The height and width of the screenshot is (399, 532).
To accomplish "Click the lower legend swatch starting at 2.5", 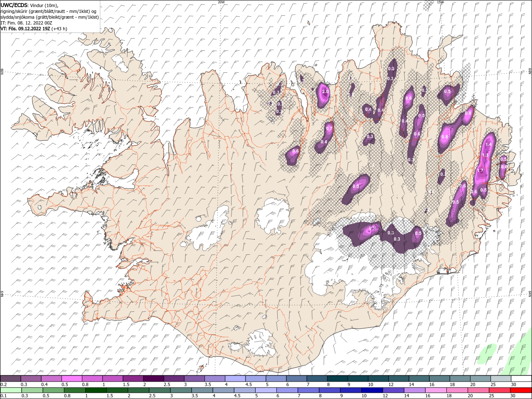I will [159, 390].
